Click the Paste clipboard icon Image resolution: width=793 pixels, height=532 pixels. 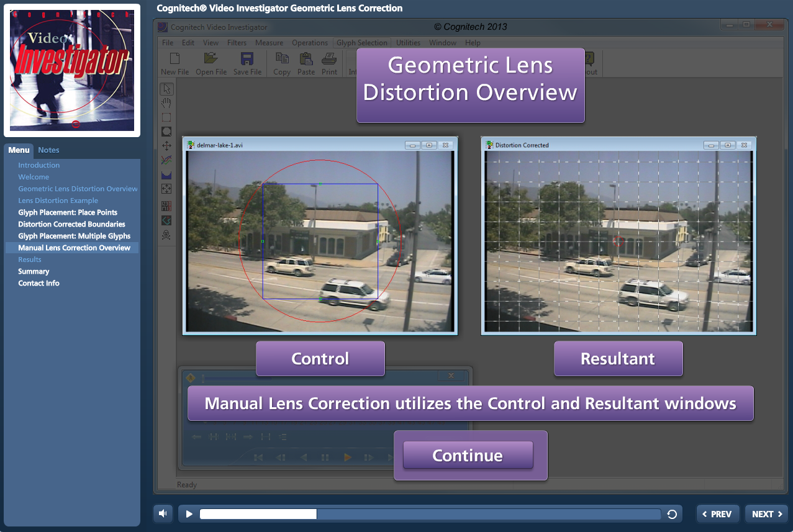(306, 59)
